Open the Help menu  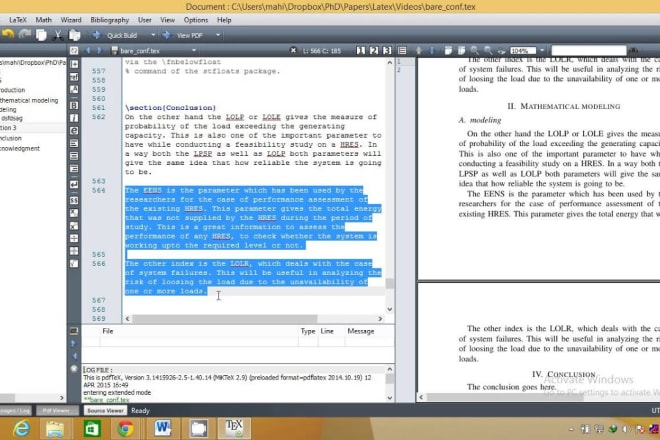click(224, 20)
